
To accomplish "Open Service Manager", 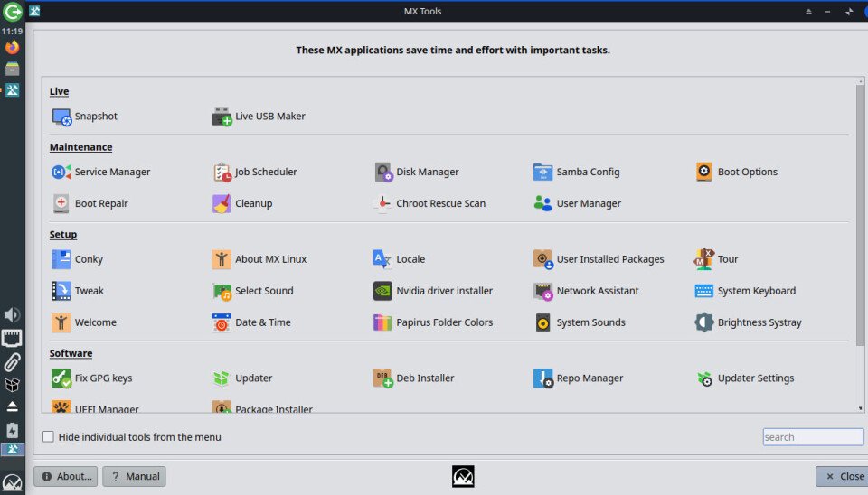I will (x=100, y=172).
